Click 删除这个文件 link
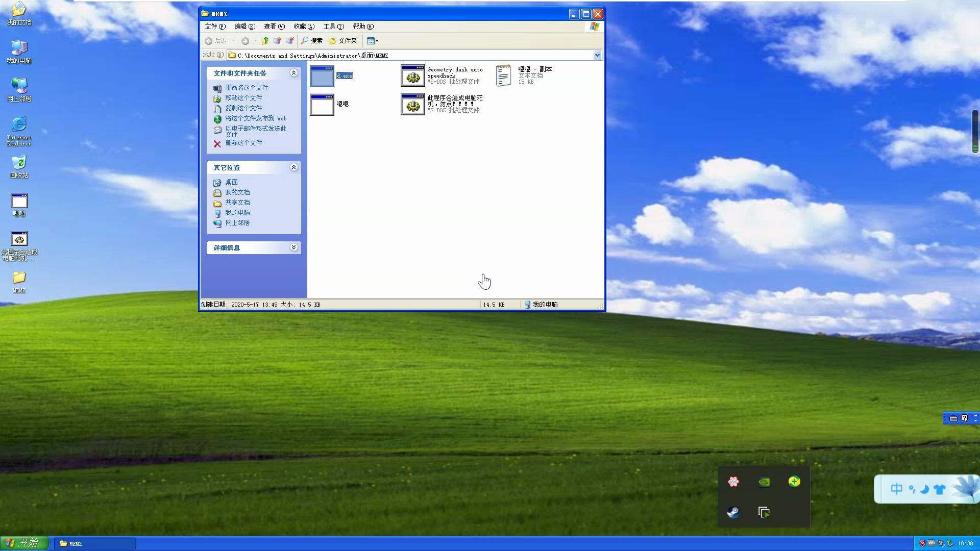 [x=243, y=143]
